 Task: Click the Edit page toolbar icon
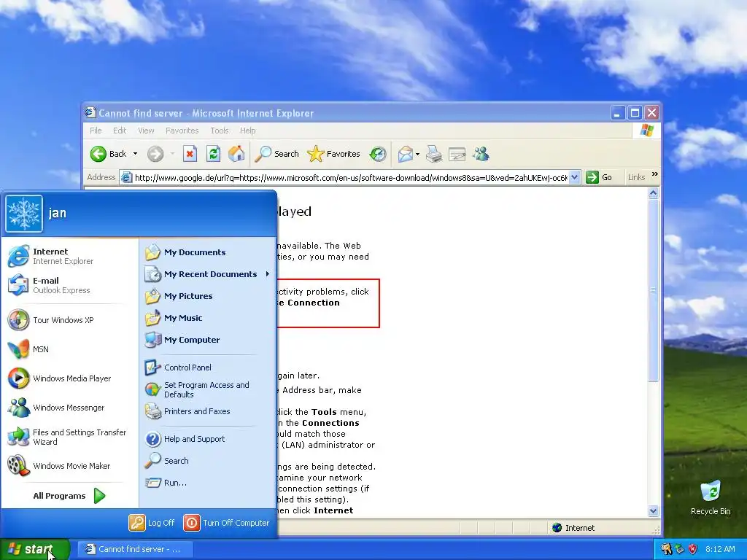(x=457, y=154)
